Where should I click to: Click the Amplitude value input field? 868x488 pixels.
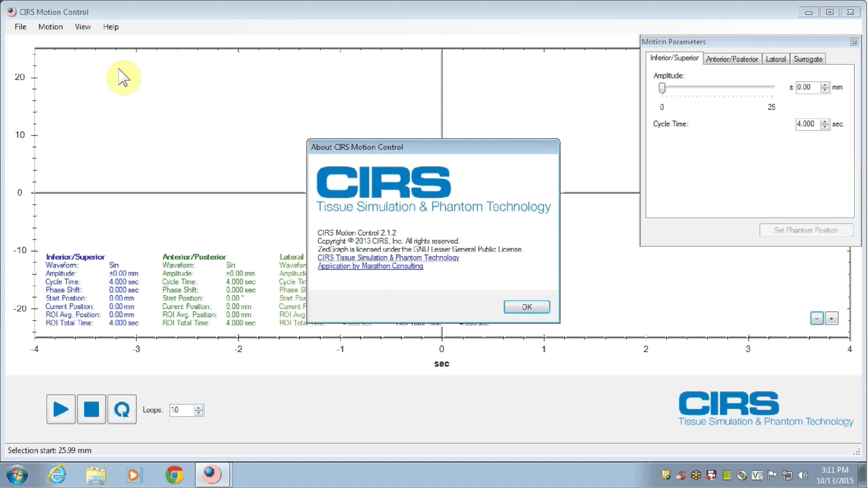[808, 87]
